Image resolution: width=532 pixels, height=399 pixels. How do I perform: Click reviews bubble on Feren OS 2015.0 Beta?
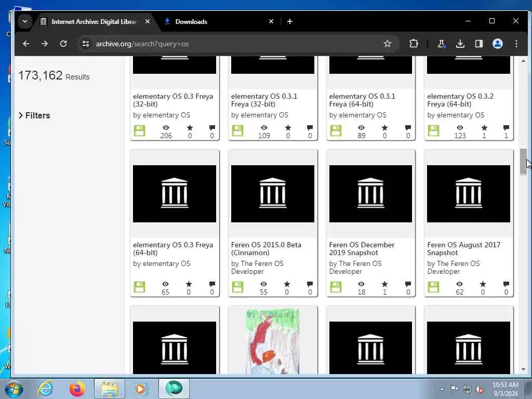coord(310,284)
